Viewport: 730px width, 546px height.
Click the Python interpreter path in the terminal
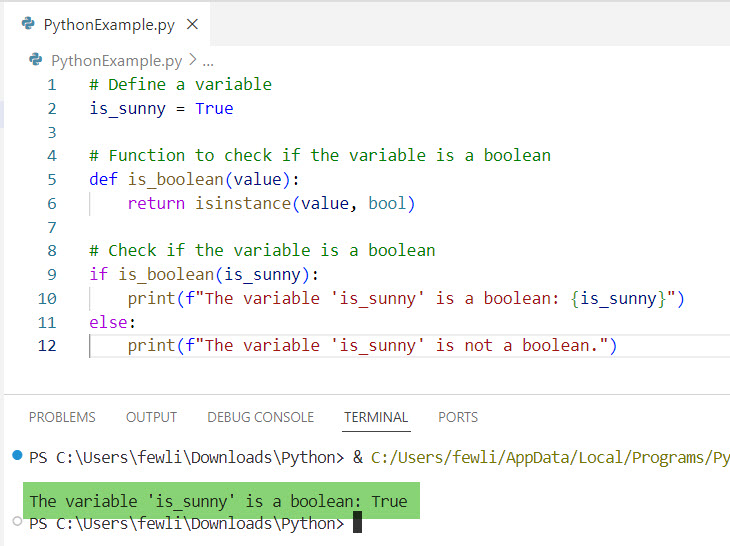[x=550, y=458]
